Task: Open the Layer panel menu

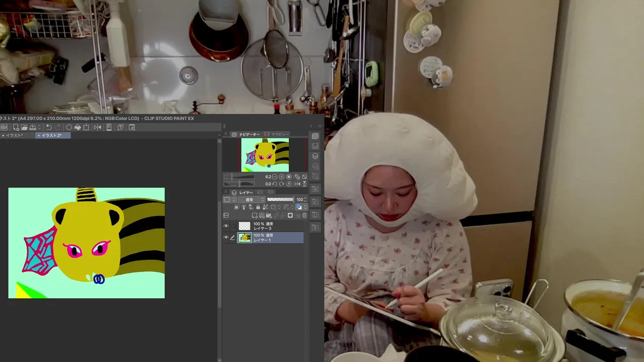Action: [x=225, y=192]
